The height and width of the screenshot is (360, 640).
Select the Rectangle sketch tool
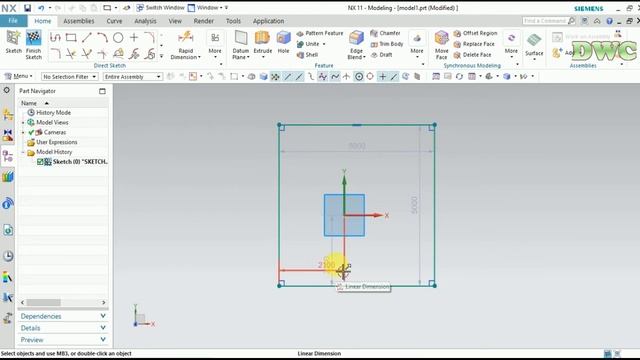coord(71,38)
